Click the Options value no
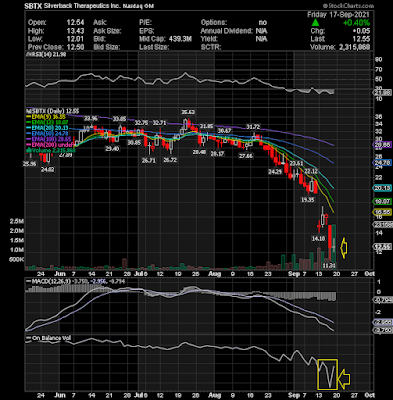 coord(263,22)
